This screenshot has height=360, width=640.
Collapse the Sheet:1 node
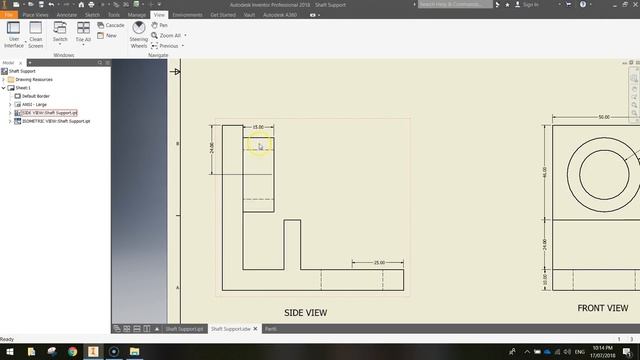(4, 88)
